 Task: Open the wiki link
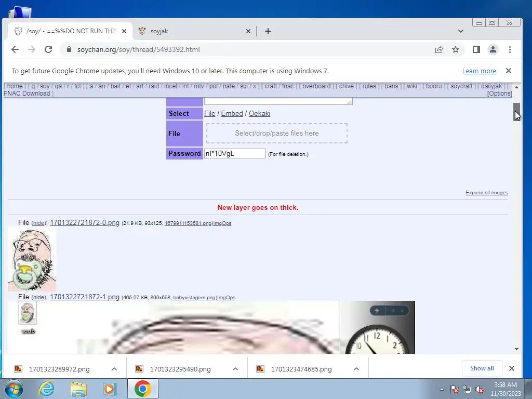tap(412, 86)
